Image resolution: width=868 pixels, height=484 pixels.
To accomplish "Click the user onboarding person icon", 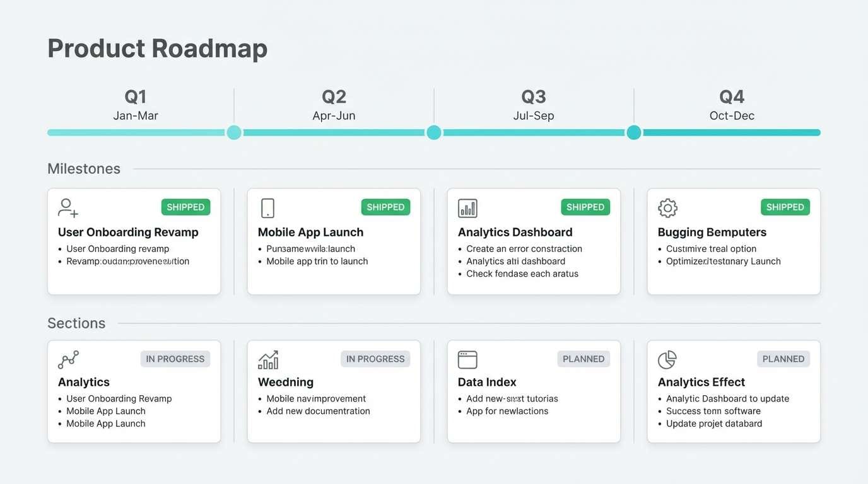I will (x=67, y=207).
